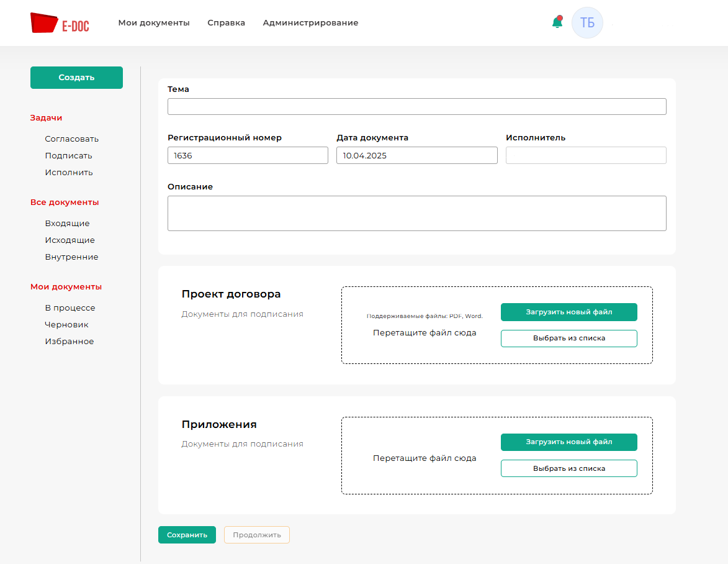This screenshot has width=728, height=564.
Task: Click the Дата документа field
Action: coord(416,155)
